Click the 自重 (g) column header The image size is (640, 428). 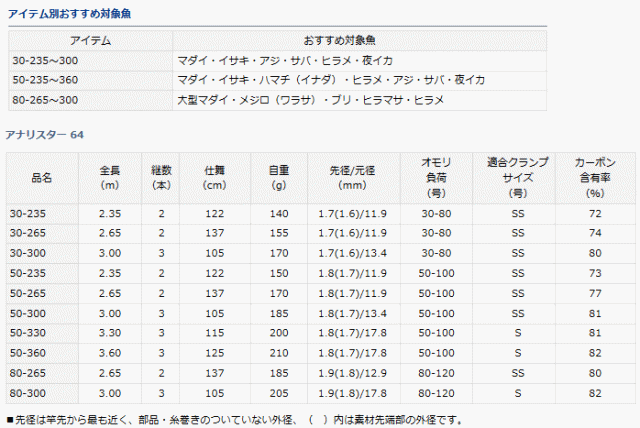pos(279,178)
